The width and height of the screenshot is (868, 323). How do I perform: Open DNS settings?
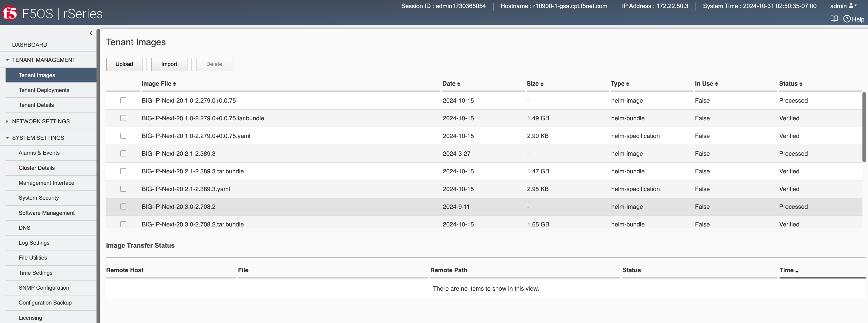24,227
